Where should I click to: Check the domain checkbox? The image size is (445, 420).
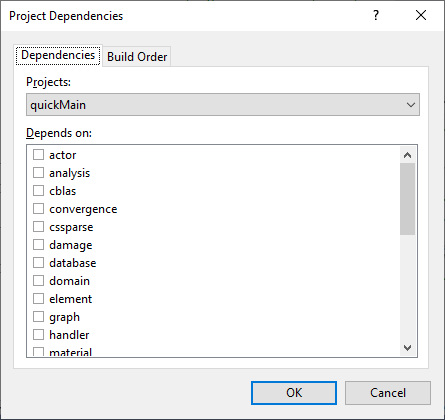pos(38,281)
